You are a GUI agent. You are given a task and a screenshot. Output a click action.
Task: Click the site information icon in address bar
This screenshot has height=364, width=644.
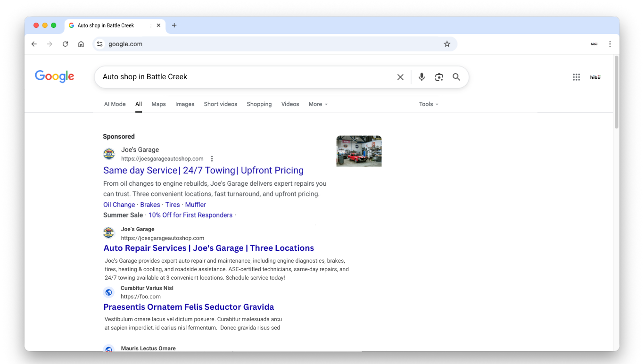99,44
